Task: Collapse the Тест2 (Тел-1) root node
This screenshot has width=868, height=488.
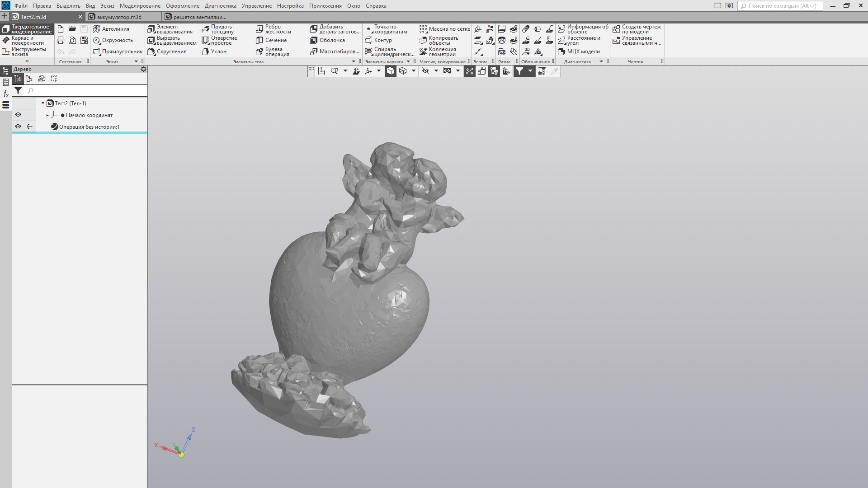Action: pos(43,103)
